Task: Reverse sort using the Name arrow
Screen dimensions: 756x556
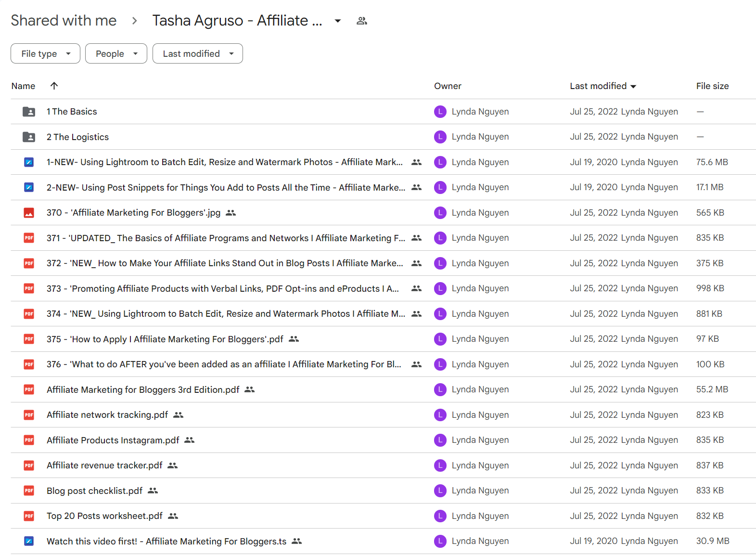Action: (54, 86)
